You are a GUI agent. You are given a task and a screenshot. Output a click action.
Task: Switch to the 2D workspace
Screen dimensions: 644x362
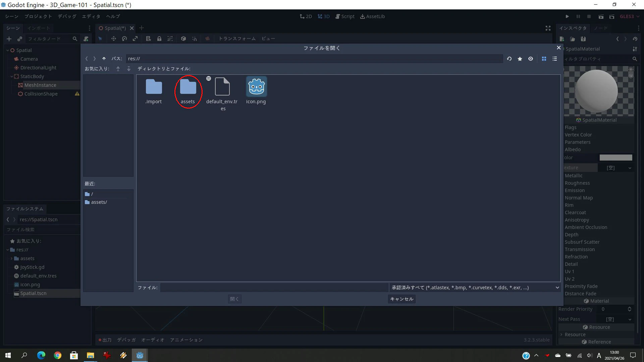[x=306, y=16]
